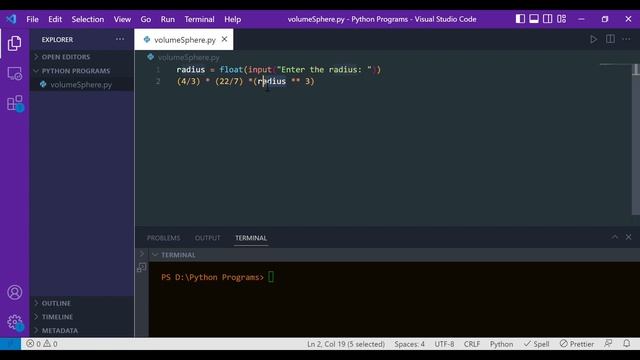Click the editor vertical scrollbar
This screenshot has width=640, height=360.
coord(636,139)
